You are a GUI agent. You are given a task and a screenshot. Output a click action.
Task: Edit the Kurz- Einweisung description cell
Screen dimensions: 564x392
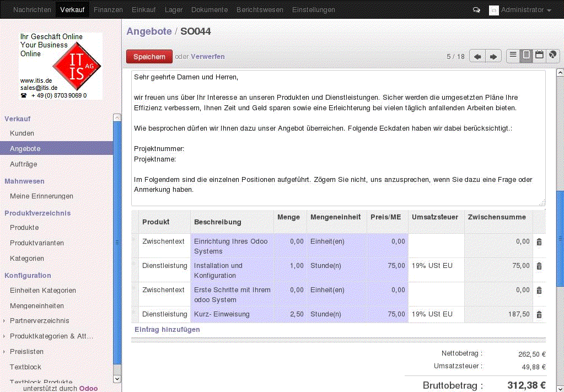tap(232, 314)
